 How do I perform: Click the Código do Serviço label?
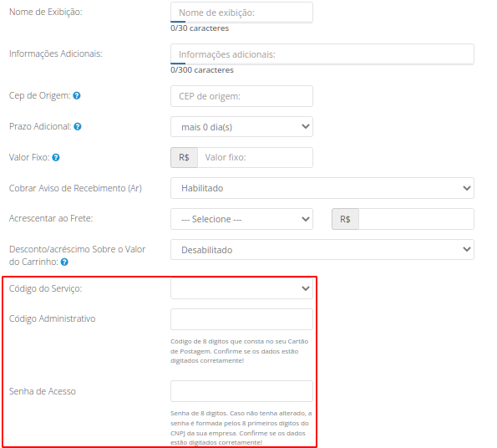(x=45, y=288)
